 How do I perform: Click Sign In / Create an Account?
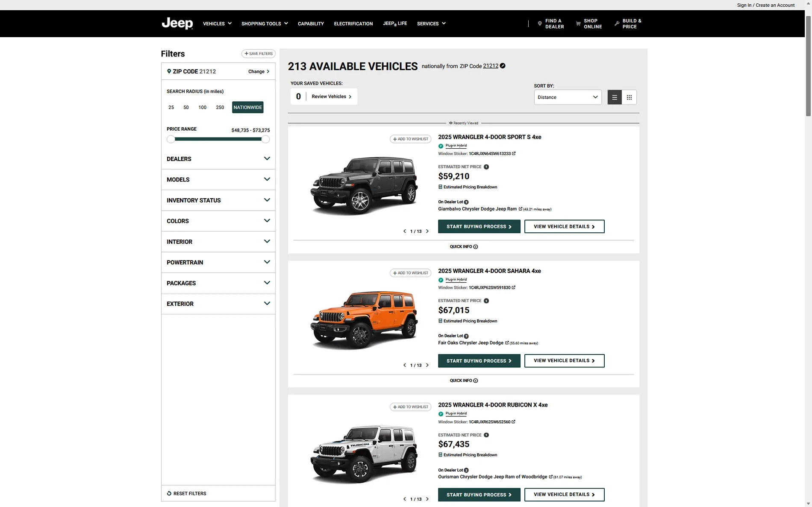click(x=765, y=5)
